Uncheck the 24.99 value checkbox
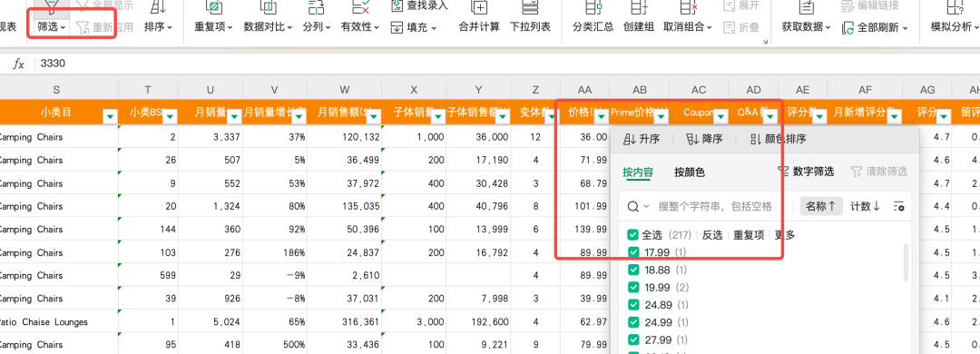Viewport: 980px width, 354px height. click(632, 322)
